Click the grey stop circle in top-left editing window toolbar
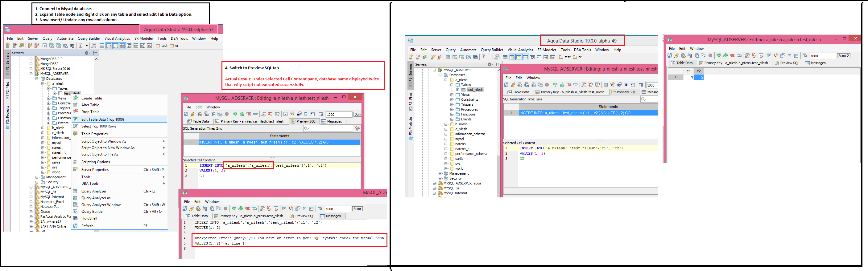 [227, 114]
